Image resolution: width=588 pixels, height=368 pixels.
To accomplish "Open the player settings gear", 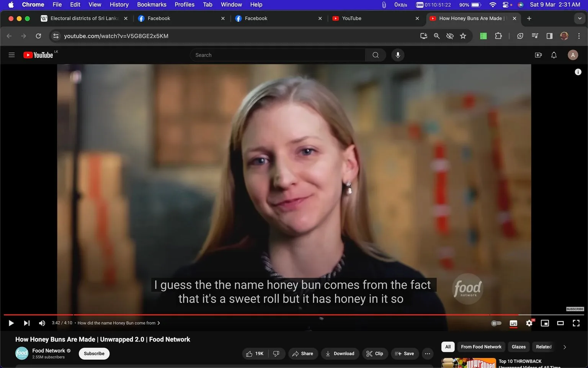I will point(529,323).
